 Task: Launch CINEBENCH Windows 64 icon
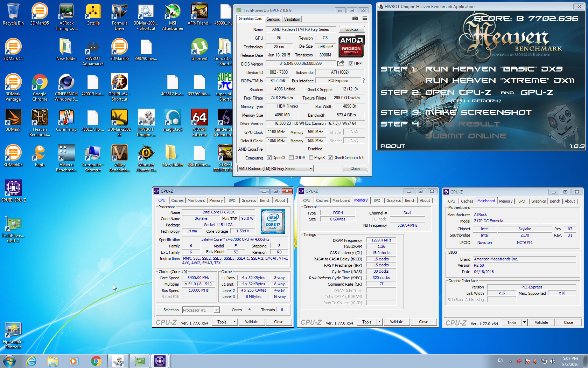point(66,88)
